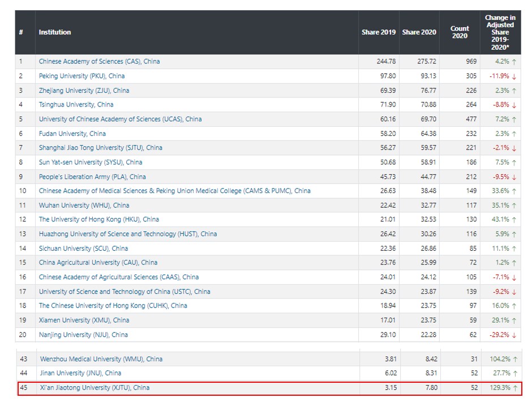Image resolution: width=532 pixels, height=402 pixels.
Task: Select Count 2020 value 477
Action: tap(471, 119)
